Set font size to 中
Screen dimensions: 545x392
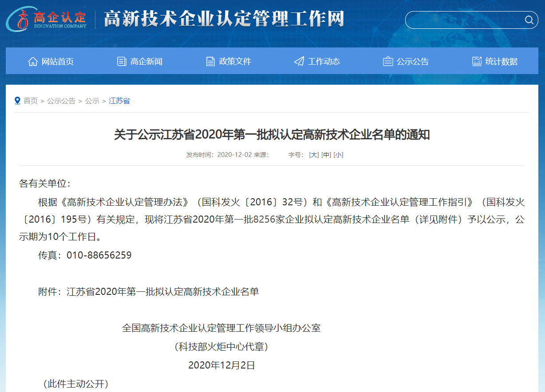[326, 155]
